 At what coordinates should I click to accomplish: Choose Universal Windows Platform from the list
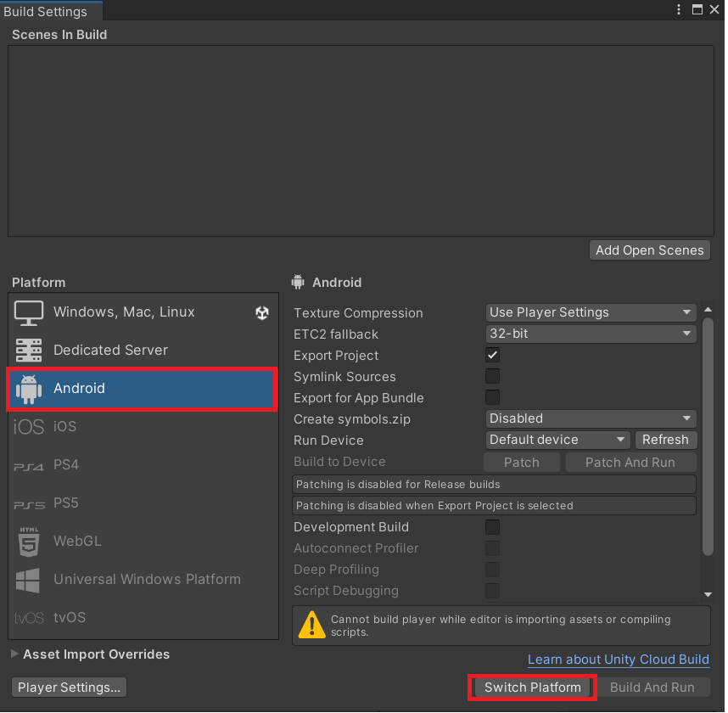pyautogui.click(x=143, y=580)
